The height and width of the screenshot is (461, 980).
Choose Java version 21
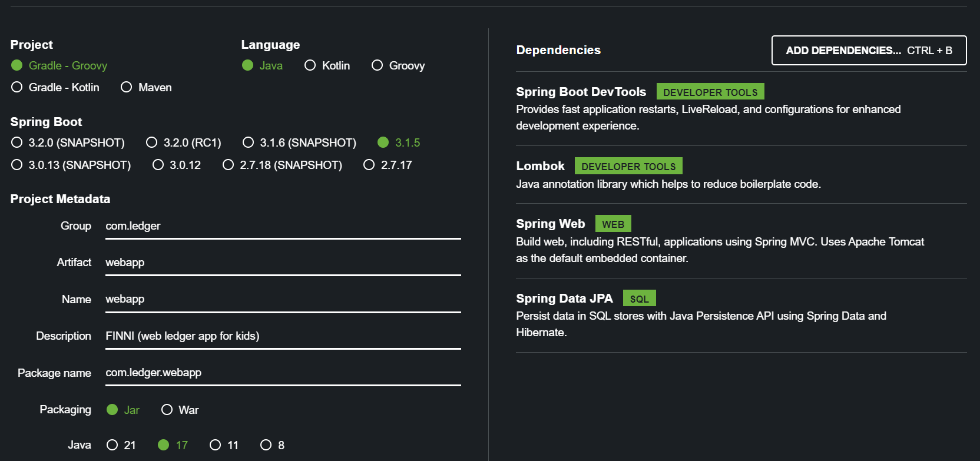point(121,445)
